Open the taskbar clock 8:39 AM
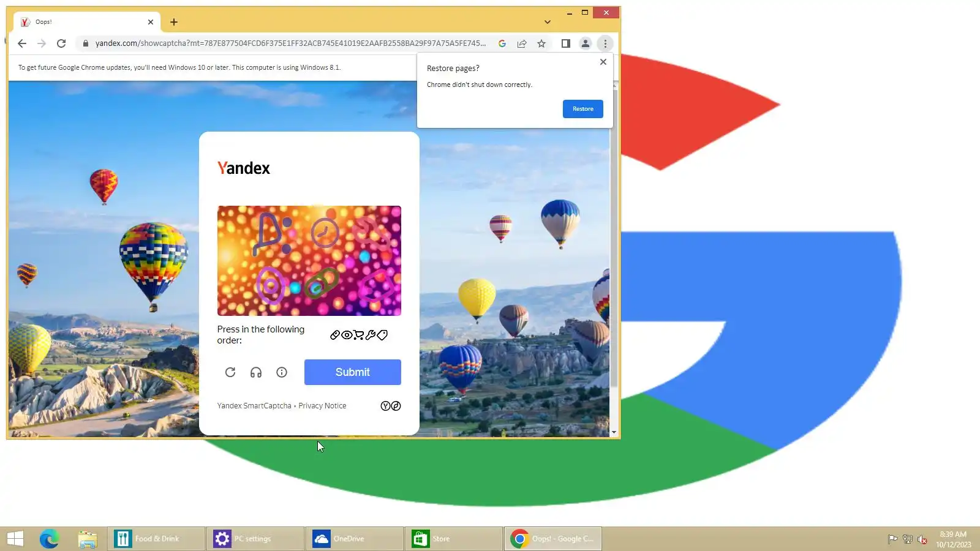The height and width of the screenshot is (551, 980). pos(953,539)
